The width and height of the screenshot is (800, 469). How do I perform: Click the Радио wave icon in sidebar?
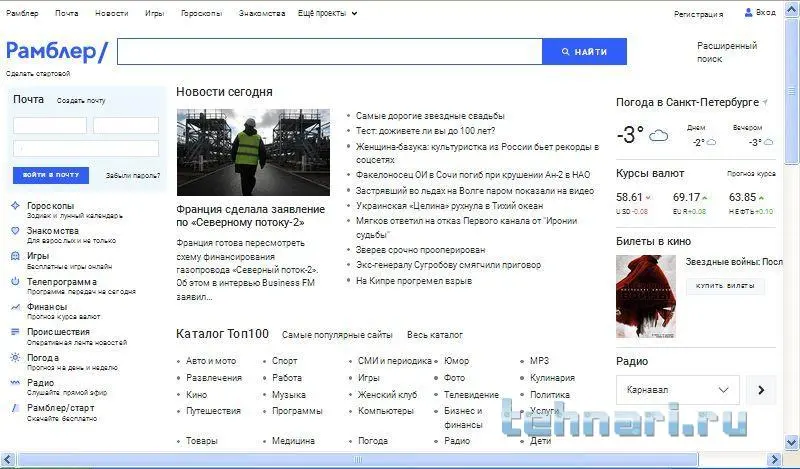point(15,382)
